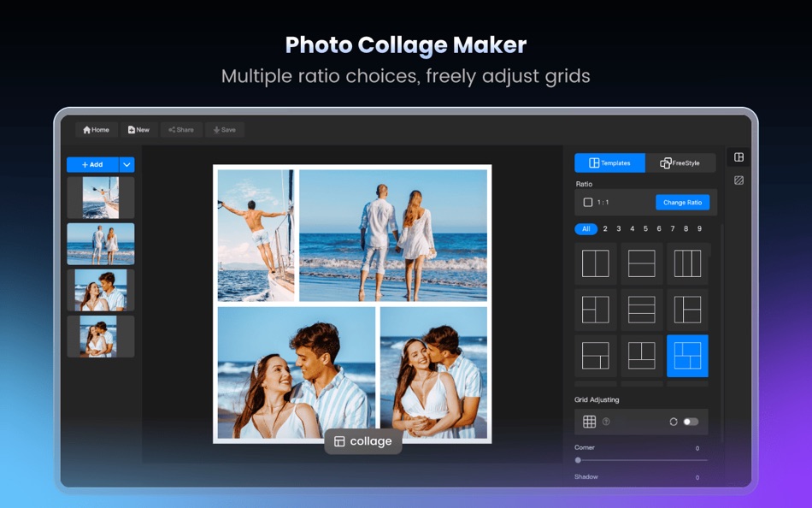Viewport: 812px width, 508px height.
Task: Select the highlighted four-grid template thumbnail
Action: click(687, 357)
